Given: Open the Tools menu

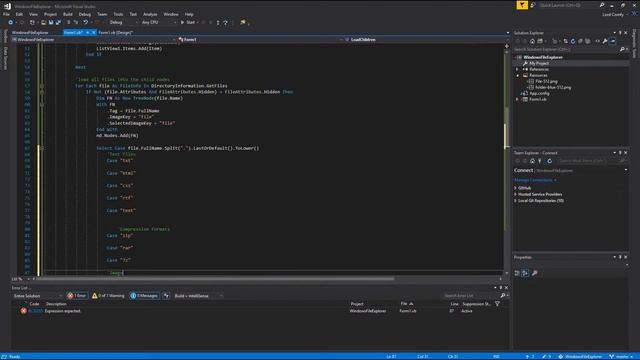Looking at the screenshot, I should [x=118, y=14].
